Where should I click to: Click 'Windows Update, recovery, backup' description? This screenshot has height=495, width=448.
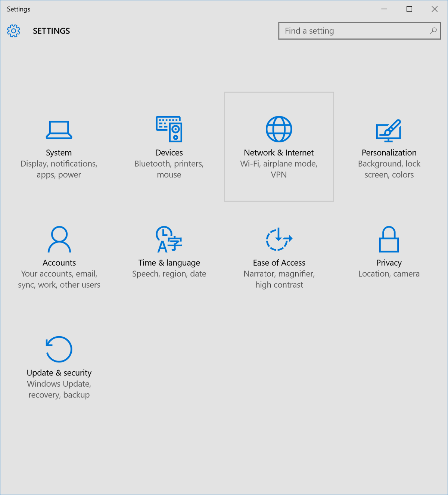[x=59, y=389]
